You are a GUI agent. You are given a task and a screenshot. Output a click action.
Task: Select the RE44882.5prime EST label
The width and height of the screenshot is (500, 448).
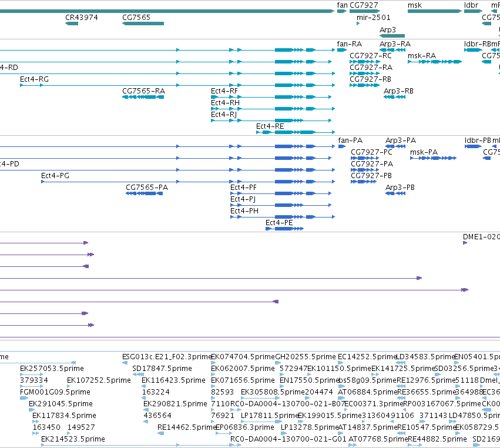[x=437, y=439]
